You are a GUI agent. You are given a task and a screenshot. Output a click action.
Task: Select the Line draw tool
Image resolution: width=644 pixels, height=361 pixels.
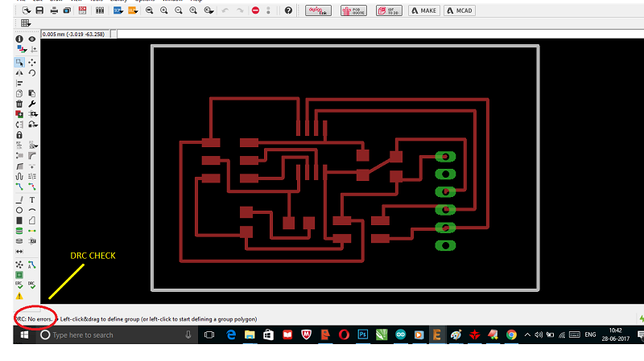click(19, 199)
